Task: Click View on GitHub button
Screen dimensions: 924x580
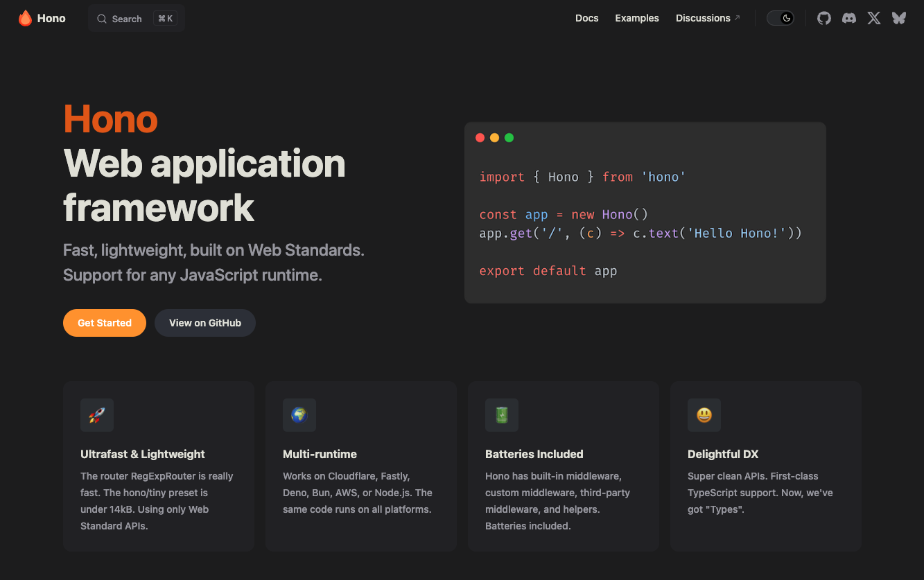Action: click(x=204, y=322)
